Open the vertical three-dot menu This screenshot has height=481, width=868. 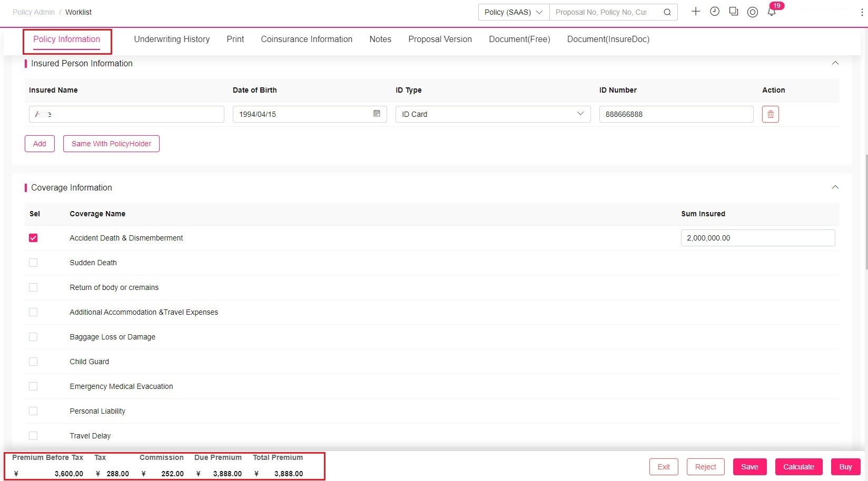pyautogui.click(x=862, y=12)
